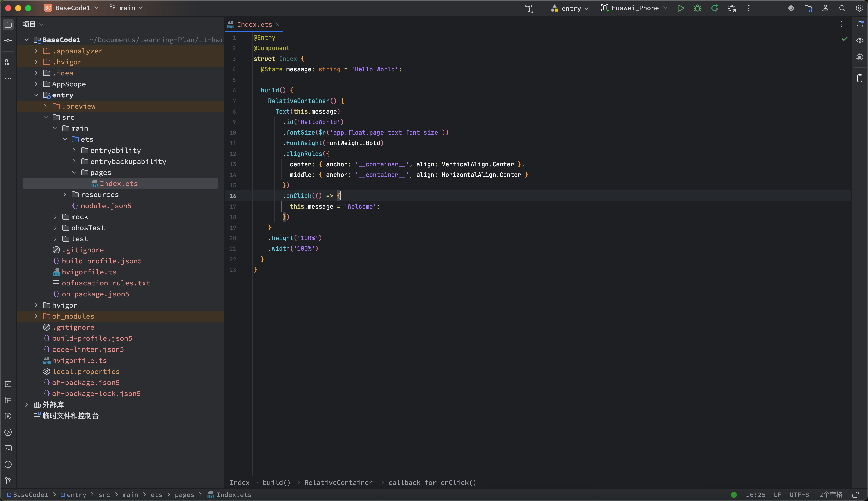
Task: Expand the oh_modules folder
Action: pos(36,316)
